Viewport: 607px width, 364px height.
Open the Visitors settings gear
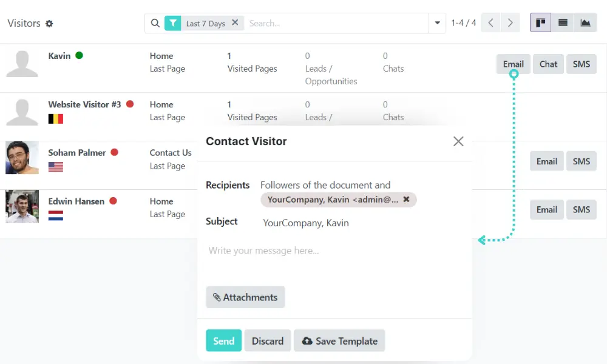coord(49,24)
